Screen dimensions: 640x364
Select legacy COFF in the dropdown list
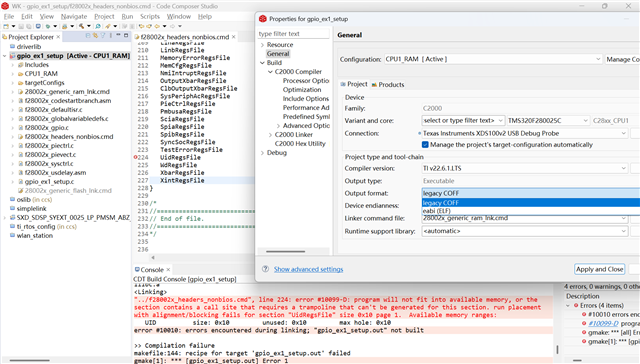coord(531,203)
